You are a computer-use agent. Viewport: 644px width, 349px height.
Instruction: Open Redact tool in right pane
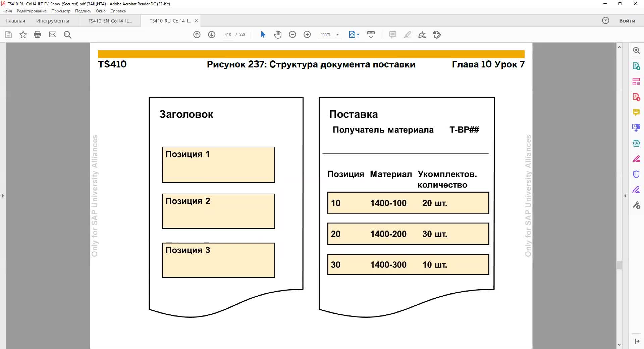click(636, 159)
